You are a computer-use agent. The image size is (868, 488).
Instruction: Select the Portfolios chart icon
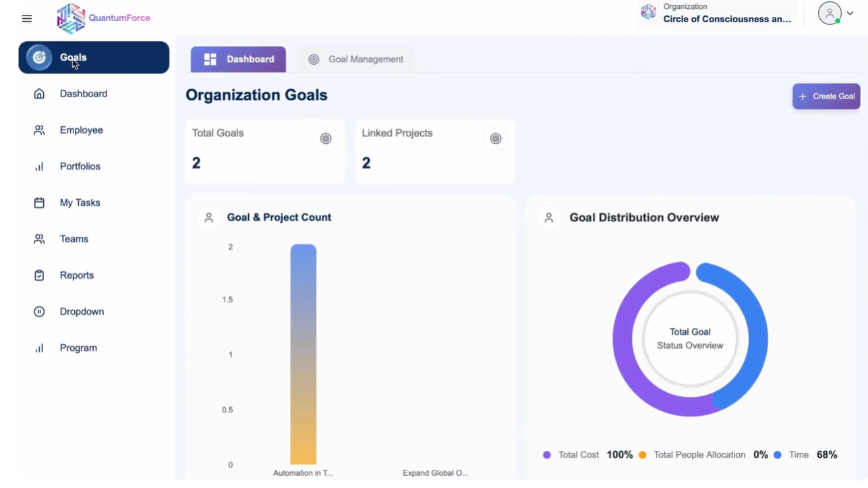click(x=40, y=166)
